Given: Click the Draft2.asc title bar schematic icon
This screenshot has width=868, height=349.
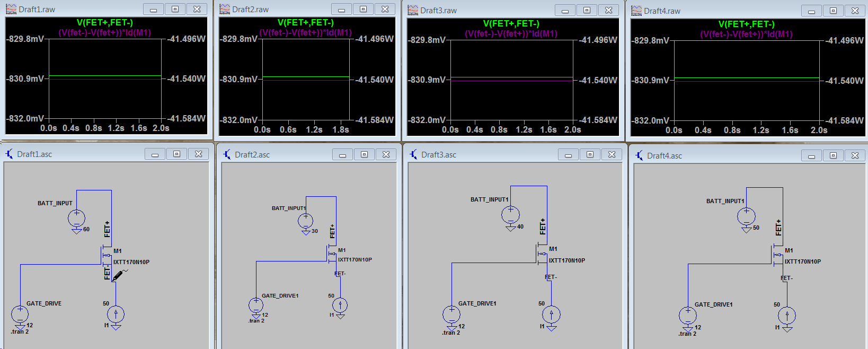Looking at the screenshot, I should coord(227,154).
